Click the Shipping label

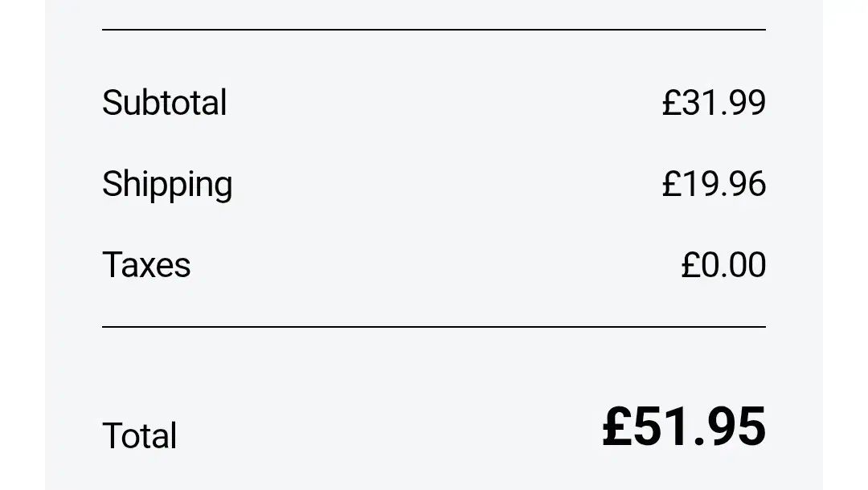(x=167, y=184)
